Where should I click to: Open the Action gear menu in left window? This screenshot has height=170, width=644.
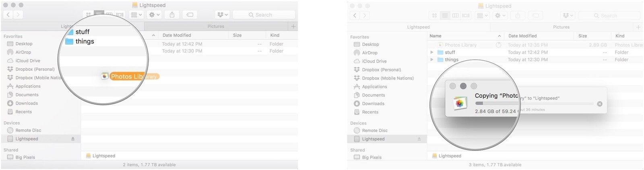(155, 15)
